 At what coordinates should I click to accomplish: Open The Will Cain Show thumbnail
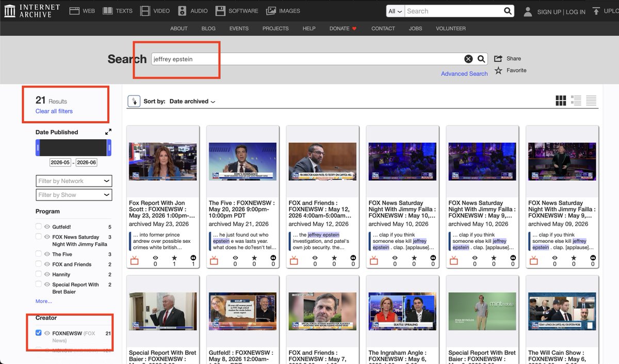point(562,311)
